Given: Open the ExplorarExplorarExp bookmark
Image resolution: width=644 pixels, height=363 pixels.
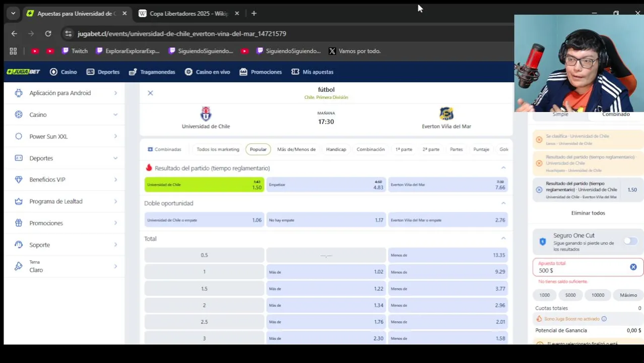Looking at the screenshot, I should pyautogui.click(x=128, y=51).
